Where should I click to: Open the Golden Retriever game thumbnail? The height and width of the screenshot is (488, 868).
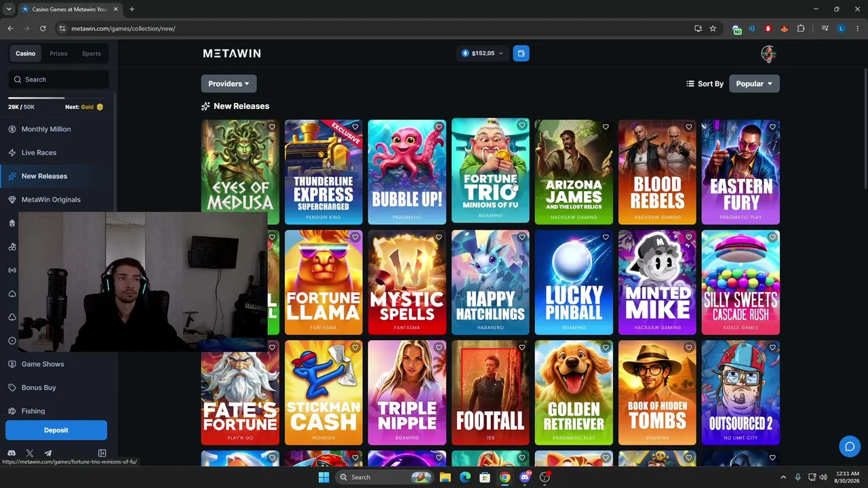point(574,392)
